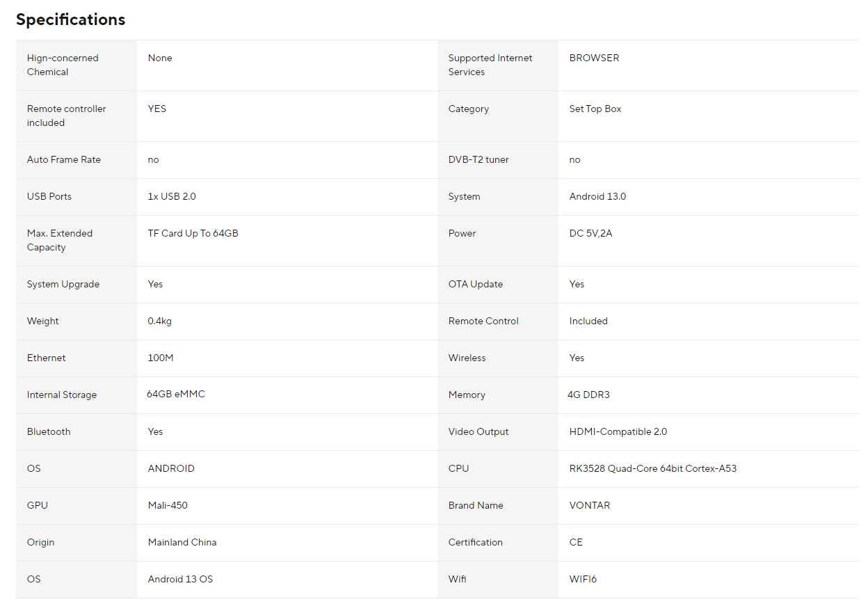868x604 pixels.
Task: Click the Auto Frame Rate label
Action: [63, 159]
